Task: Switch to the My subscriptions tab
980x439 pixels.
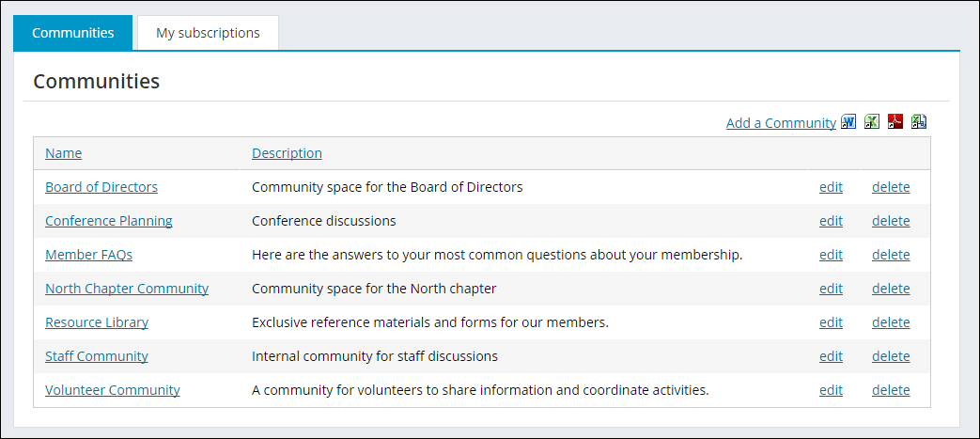Action: point(208,33)
